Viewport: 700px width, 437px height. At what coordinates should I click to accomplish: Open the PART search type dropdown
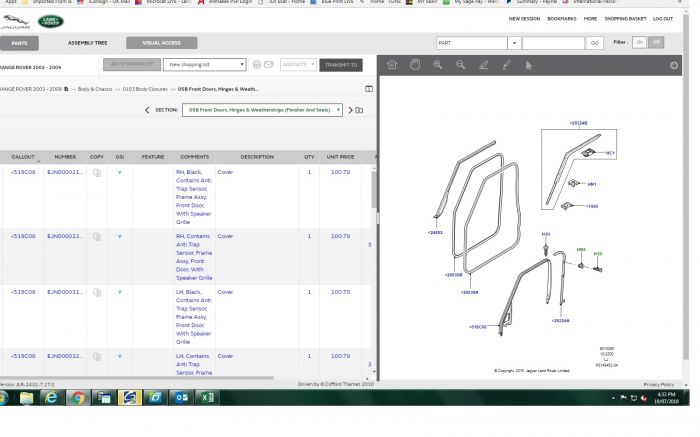coord(514,43)
